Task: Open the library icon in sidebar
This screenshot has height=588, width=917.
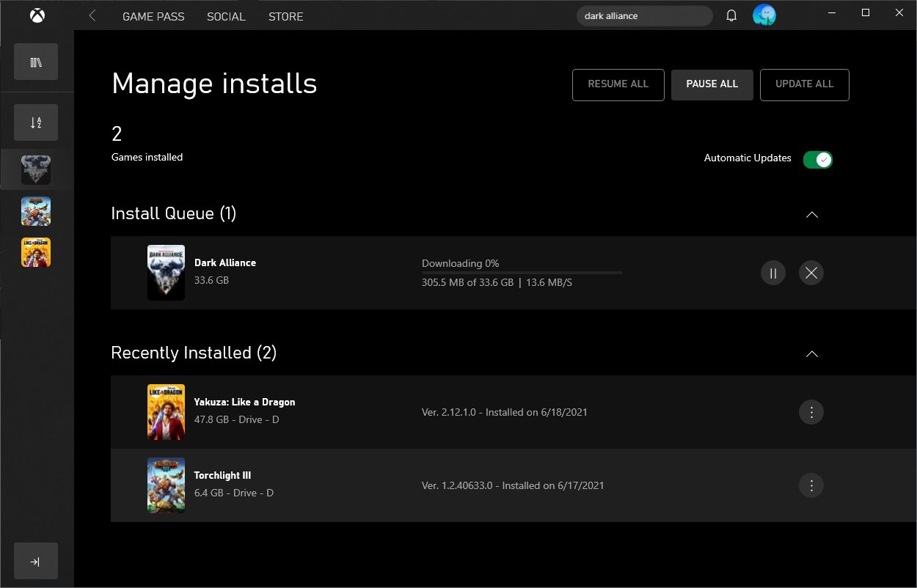Action: click(36, 62)
